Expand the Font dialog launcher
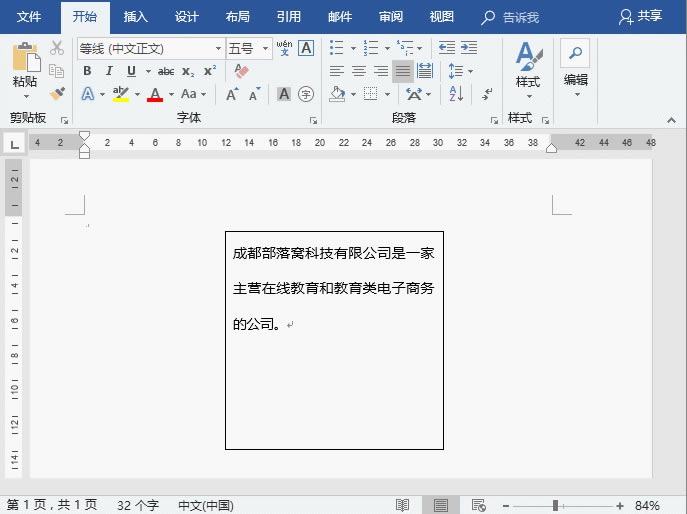 [x=313, y=120]
